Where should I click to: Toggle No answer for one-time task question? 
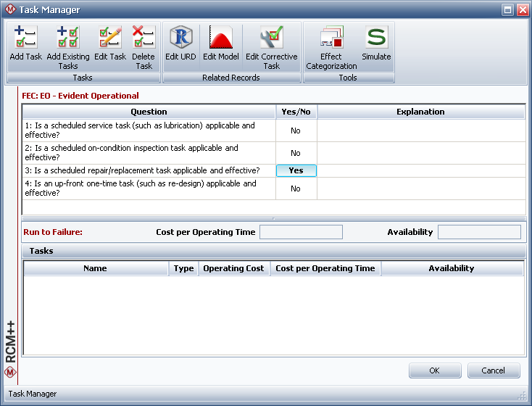(x=296, y=188)
